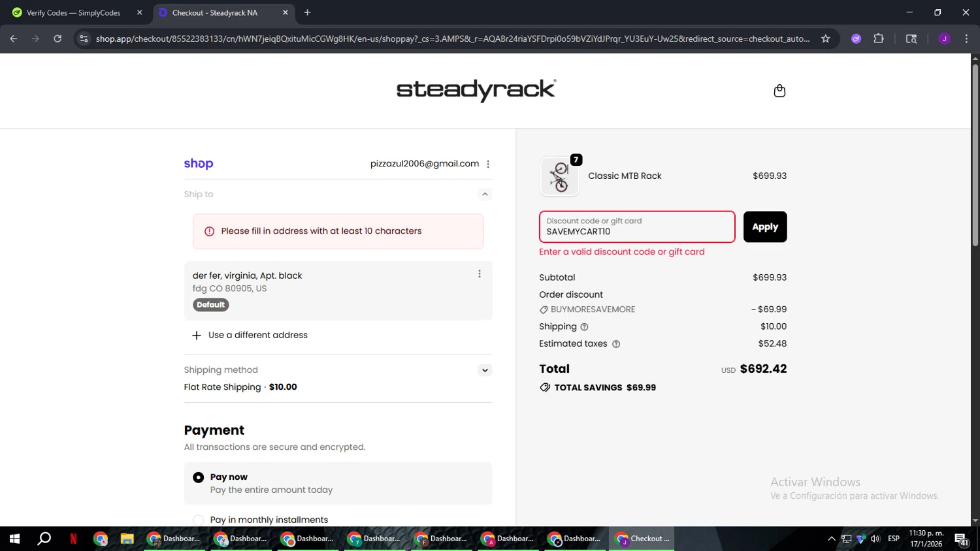
Task: Open Windows search from taskbar
Action: [44, 539]
